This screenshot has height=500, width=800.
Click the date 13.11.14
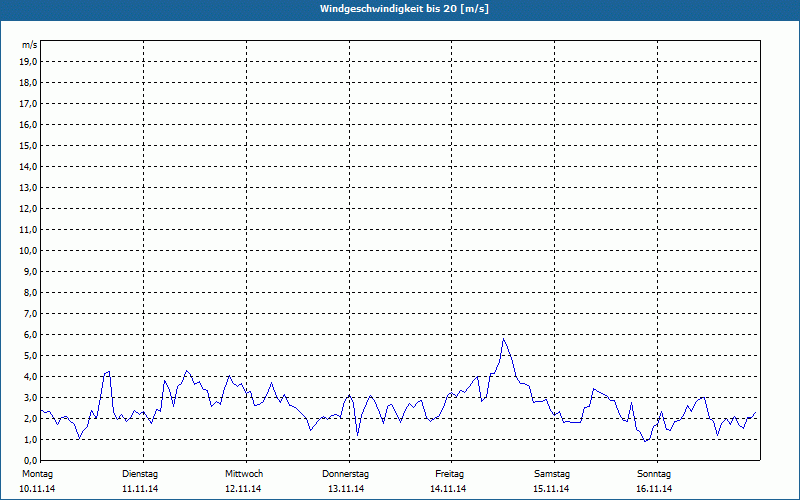click(346, 489)
